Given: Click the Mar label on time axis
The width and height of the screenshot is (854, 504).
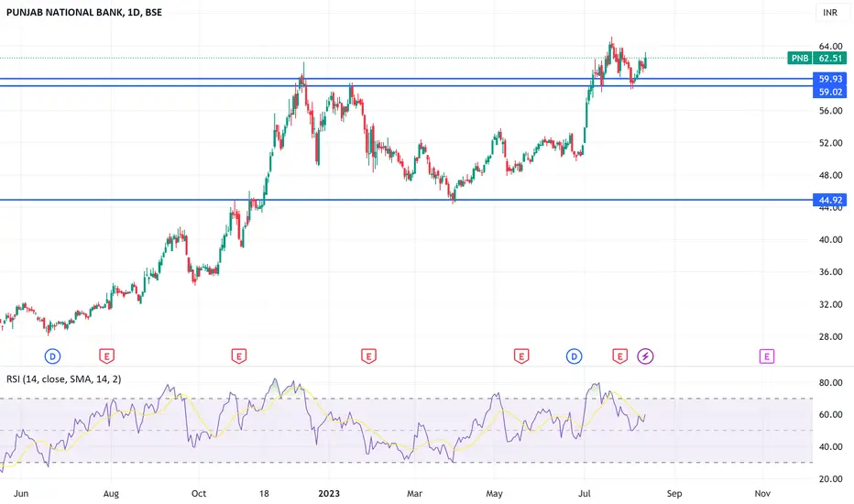Looking at the screenshot, I should pyautogui.click(x=414, y=493).
